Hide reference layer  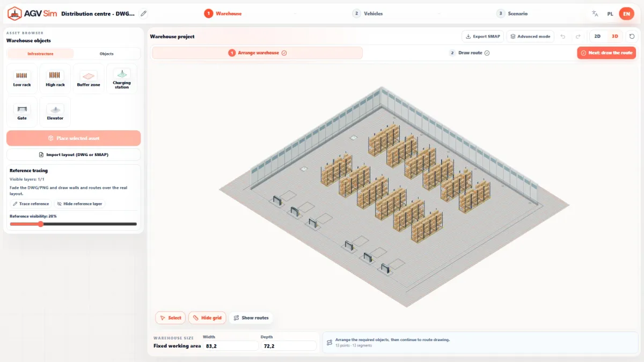click(79, 204)
